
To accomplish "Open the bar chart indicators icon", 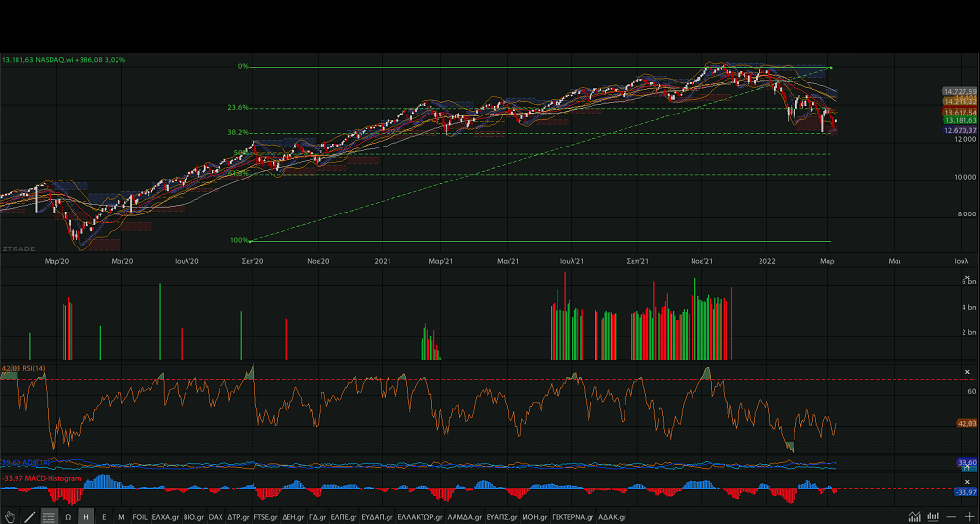I will [x=933, y=516].
